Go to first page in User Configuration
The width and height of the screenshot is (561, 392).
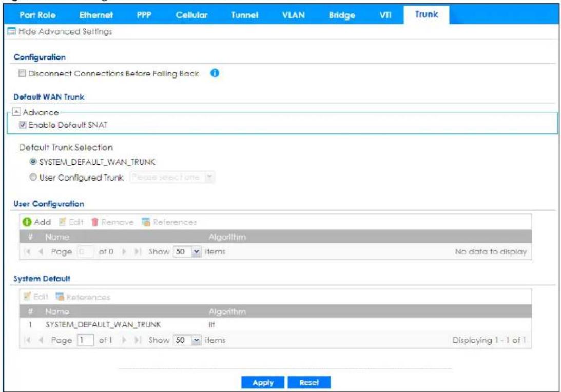pyautogui.click(x=27, y=252)
